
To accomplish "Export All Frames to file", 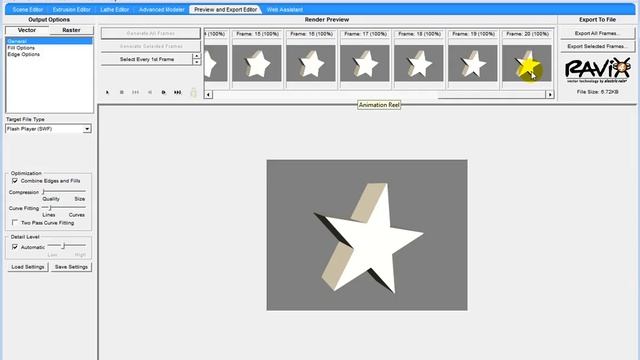I will 597,33.
